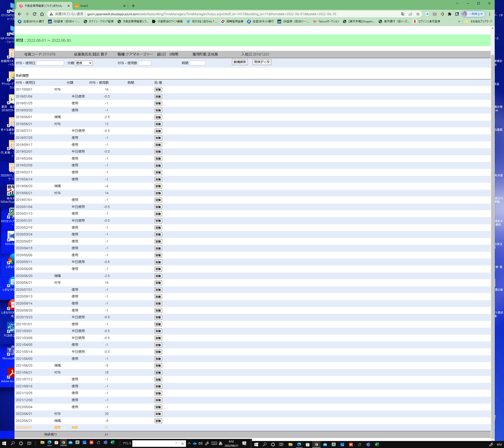Open the browser home page icon

[42, 14]
